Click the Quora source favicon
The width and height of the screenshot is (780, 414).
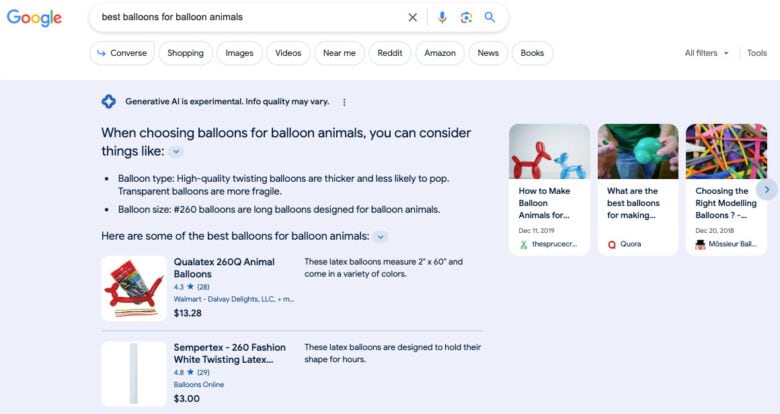coord(612,244)
